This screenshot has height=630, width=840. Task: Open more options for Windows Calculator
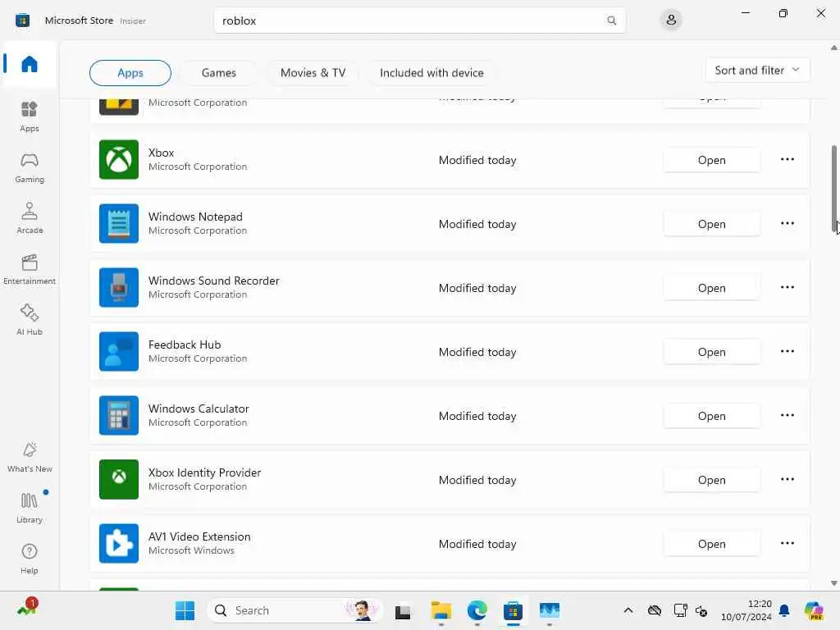(787, 415)
